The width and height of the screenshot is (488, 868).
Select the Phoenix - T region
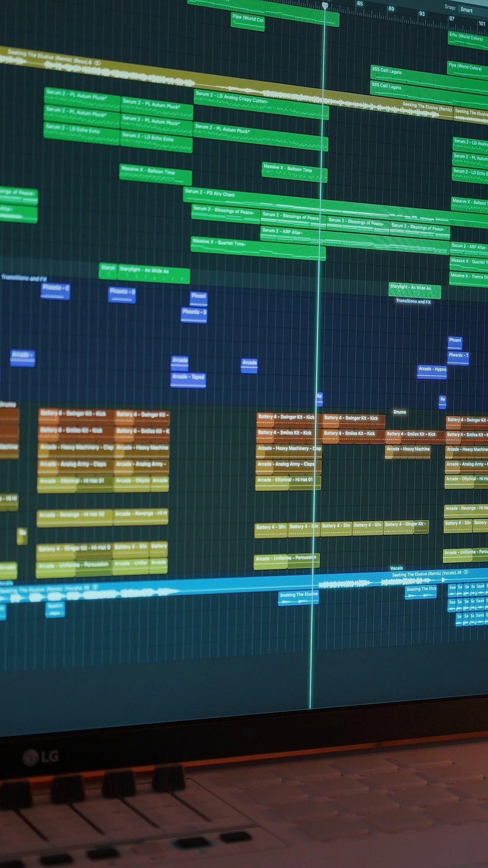(x=458, y=358)
